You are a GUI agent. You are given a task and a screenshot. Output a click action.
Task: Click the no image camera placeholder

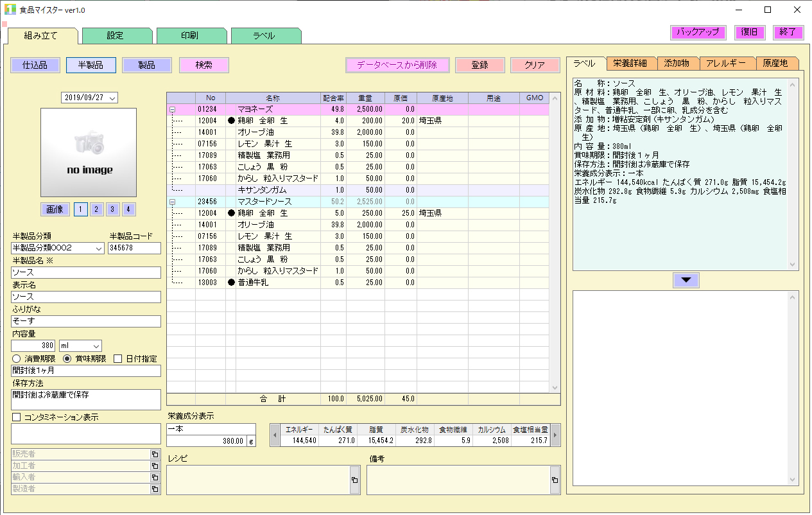pyautogui.click(x=89, y=152)
